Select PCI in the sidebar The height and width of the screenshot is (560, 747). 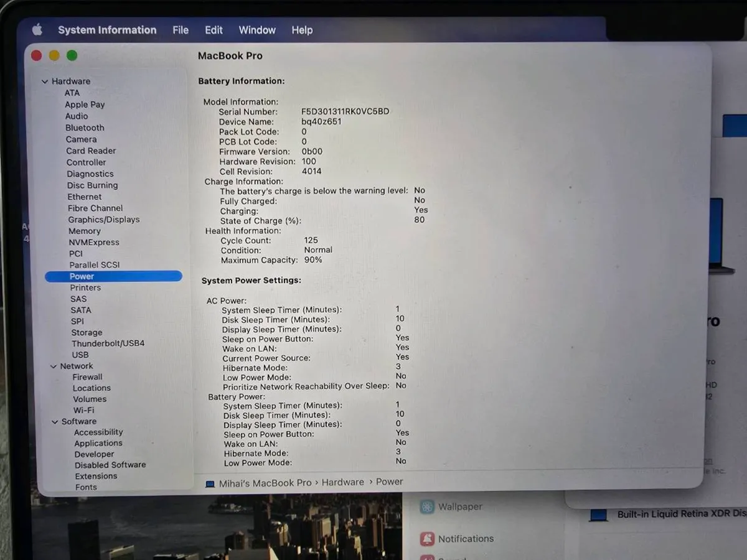click(x=76, y=254)
